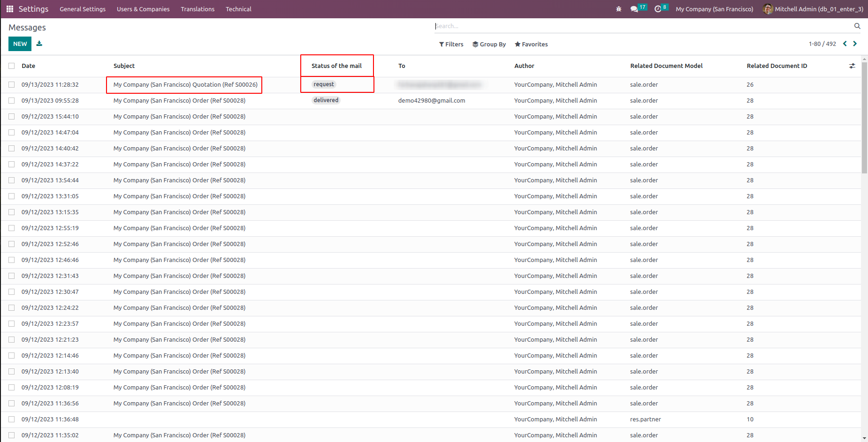The width and height of the screenshot is (868, 442).
Task: Open General Settings menu
Action: pos(83,9)
